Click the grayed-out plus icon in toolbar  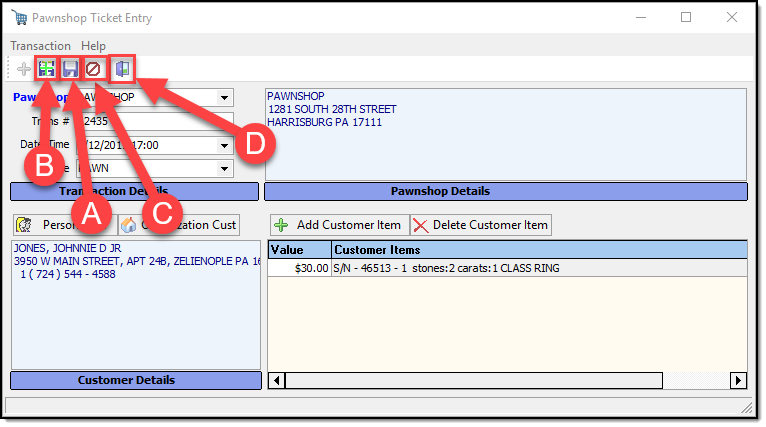tap(24, 69)
